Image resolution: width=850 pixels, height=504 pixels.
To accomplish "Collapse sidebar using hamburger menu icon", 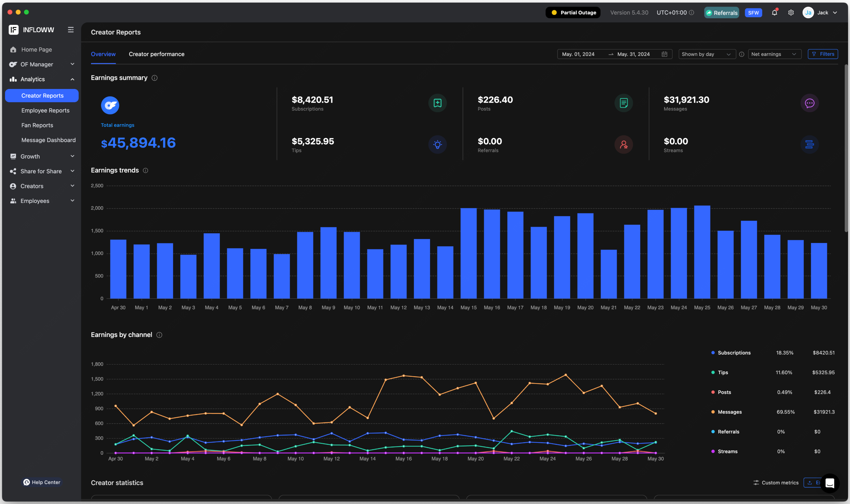I will point(71,30).
